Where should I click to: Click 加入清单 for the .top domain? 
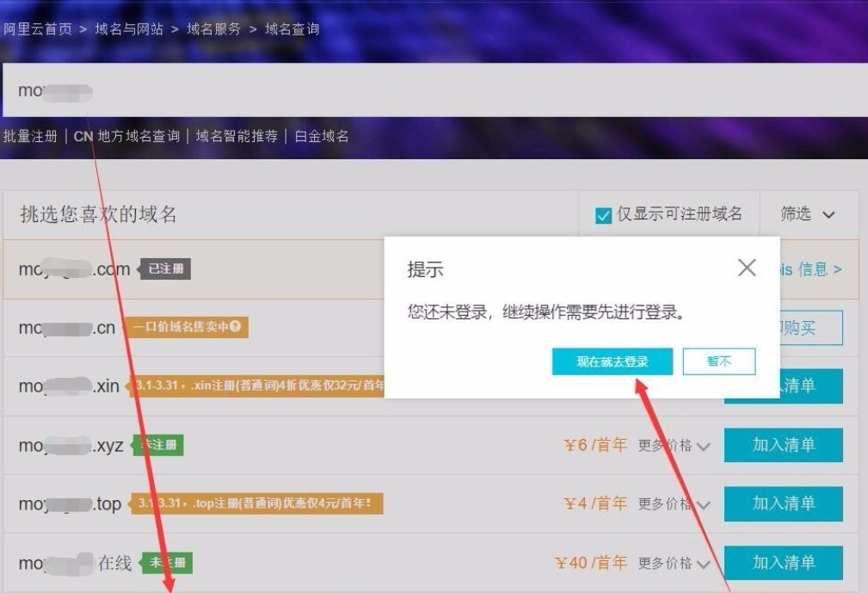point(784,503)
